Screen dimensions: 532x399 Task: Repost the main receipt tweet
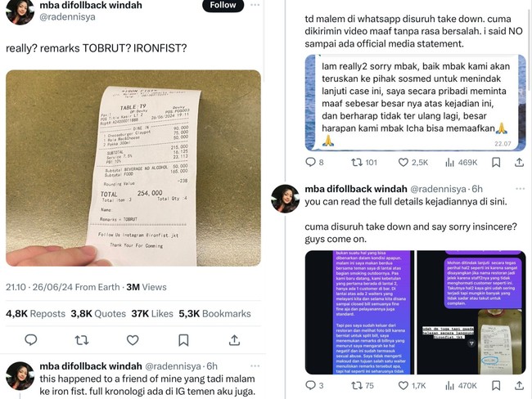coord(81,339)
